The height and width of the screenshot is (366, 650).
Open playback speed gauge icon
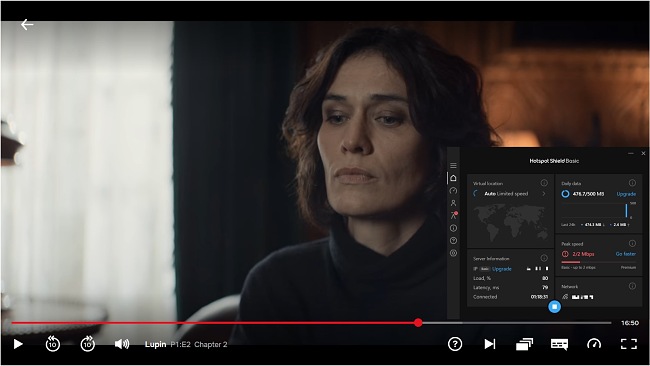(x=594, y=344)
